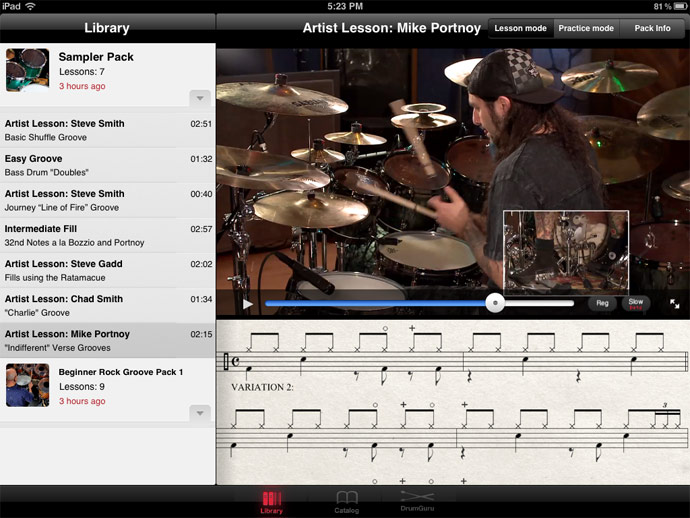690x518 pixels.
Task: Play the Mike Portnoy lesson video
Action: (248, 304)
